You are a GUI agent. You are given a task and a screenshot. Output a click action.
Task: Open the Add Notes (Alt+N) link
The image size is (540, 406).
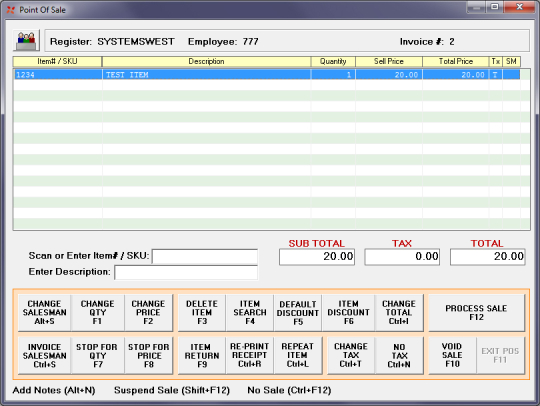coord(54,390)
